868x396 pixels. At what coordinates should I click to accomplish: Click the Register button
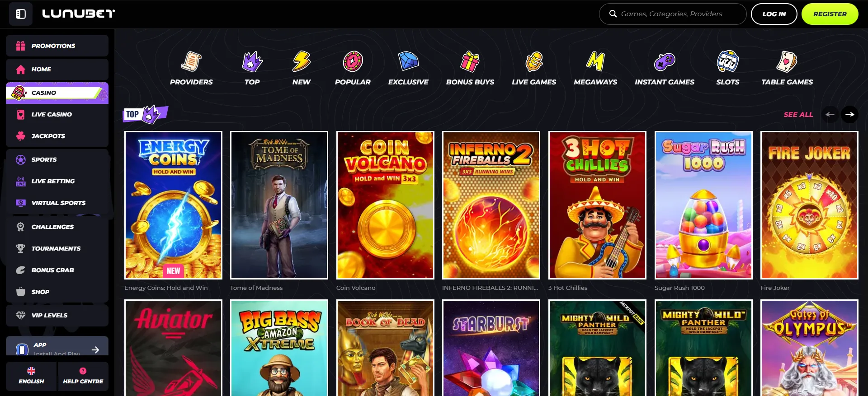point(830,14)
